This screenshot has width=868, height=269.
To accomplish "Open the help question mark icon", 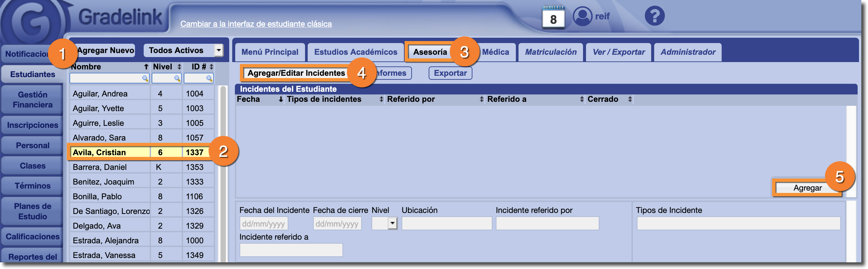I will tap(654, 16).
